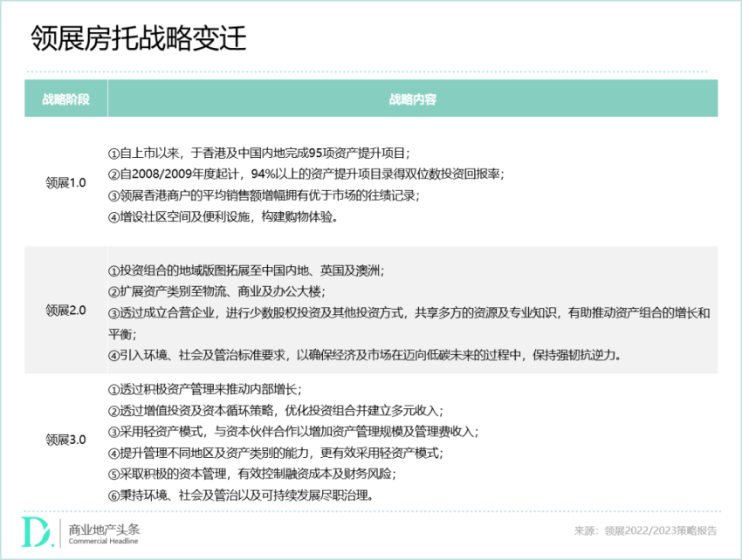Click the 领展3.0 row label
This screenshot has height=560, width=742.
pyautogui.click(x=65, y=440)
